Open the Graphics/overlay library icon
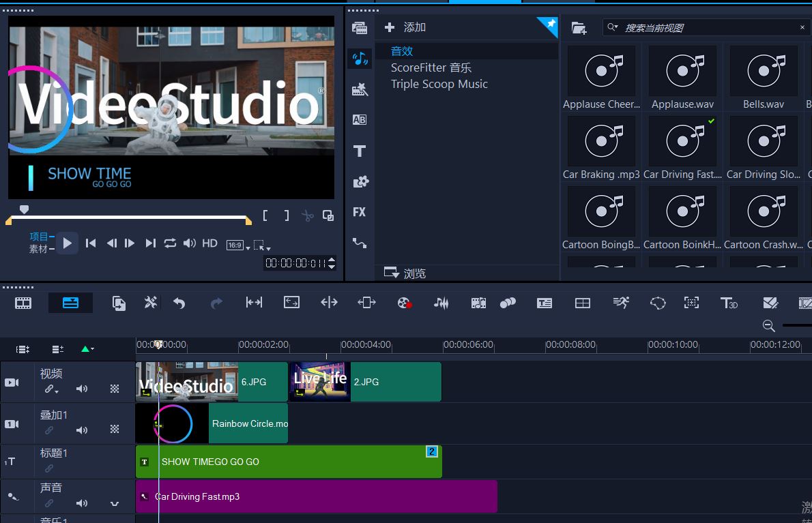The width and height of the screenshot is (812, 523). point(360,181)
